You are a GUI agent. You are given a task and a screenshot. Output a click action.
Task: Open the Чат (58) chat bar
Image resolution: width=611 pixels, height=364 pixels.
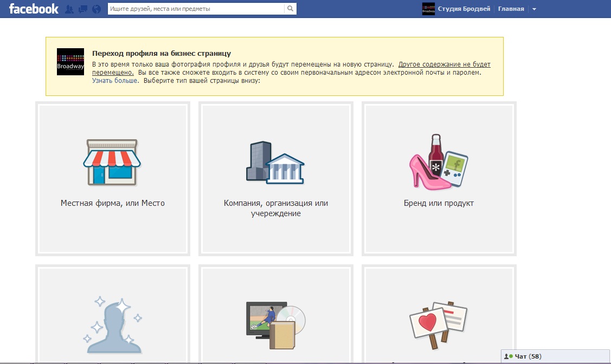[x=555, y=356]
